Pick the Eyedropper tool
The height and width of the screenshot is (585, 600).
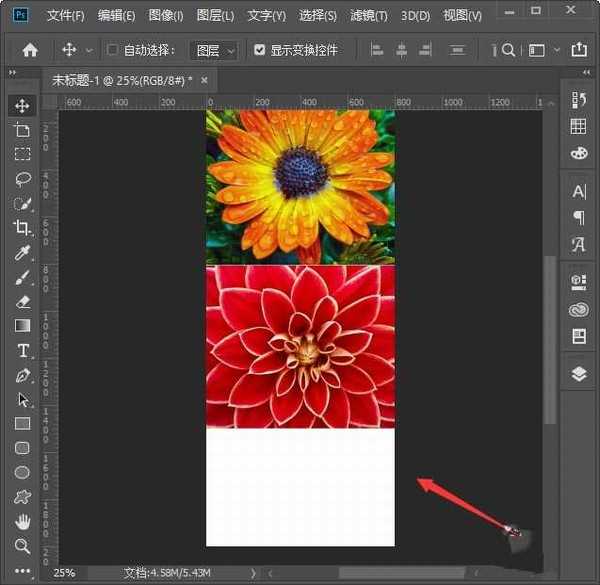tap(22, 252)
